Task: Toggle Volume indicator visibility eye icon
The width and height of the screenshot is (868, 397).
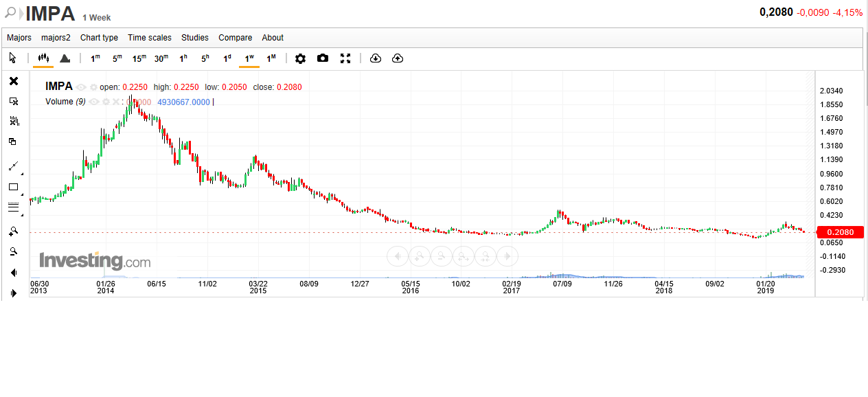Action: (94, 102)
